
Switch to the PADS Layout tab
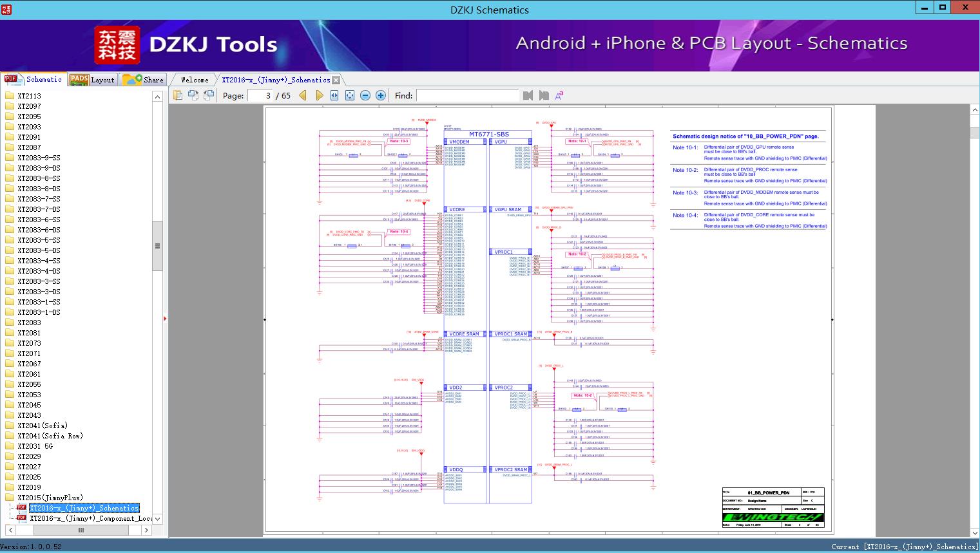pyautogui.click(x=92, y=80)
